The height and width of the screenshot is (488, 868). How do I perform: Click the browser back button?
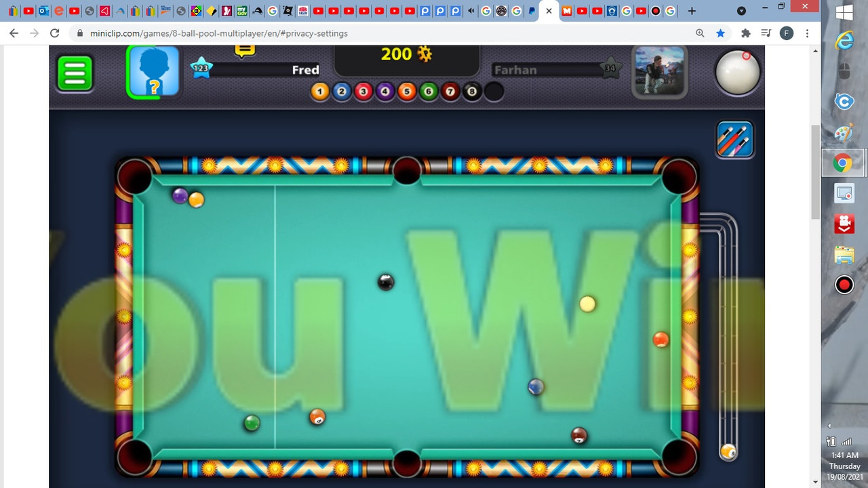14,33
